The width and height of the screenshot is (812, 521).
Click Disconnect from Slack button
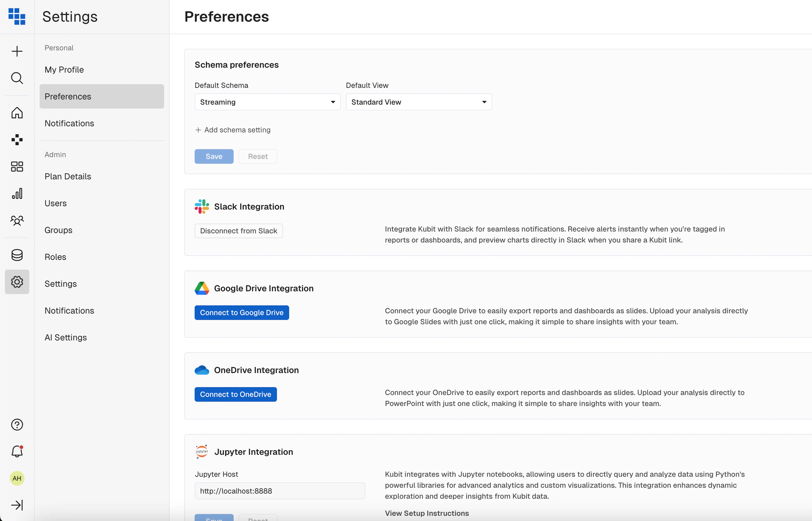(239, 231)
